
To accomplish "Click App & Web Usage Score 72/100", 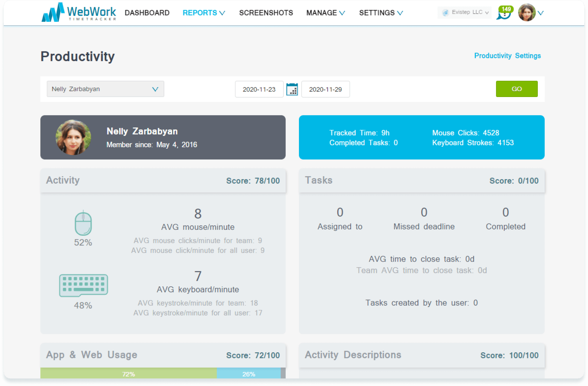I will click(253, 355).
